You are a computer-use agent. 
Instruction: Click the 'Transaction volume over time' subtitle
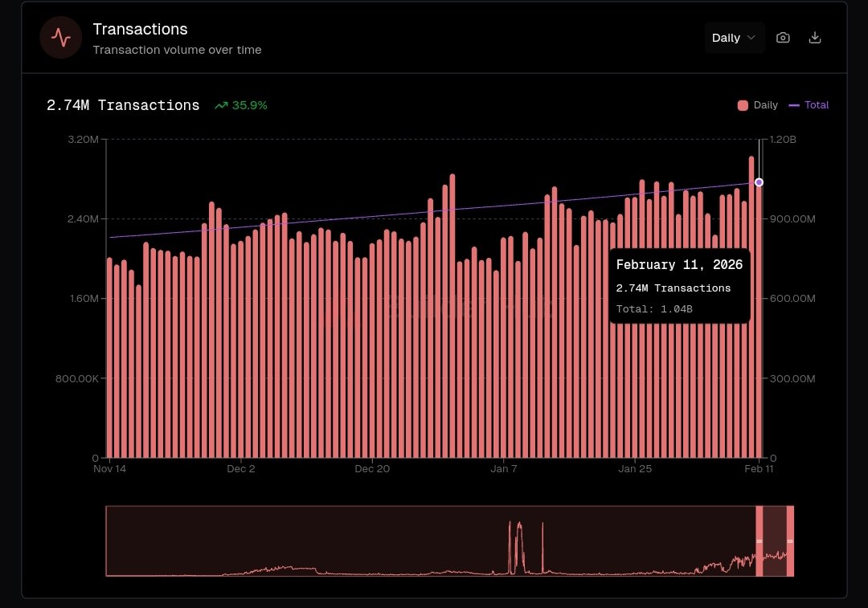tap(177, 50)
